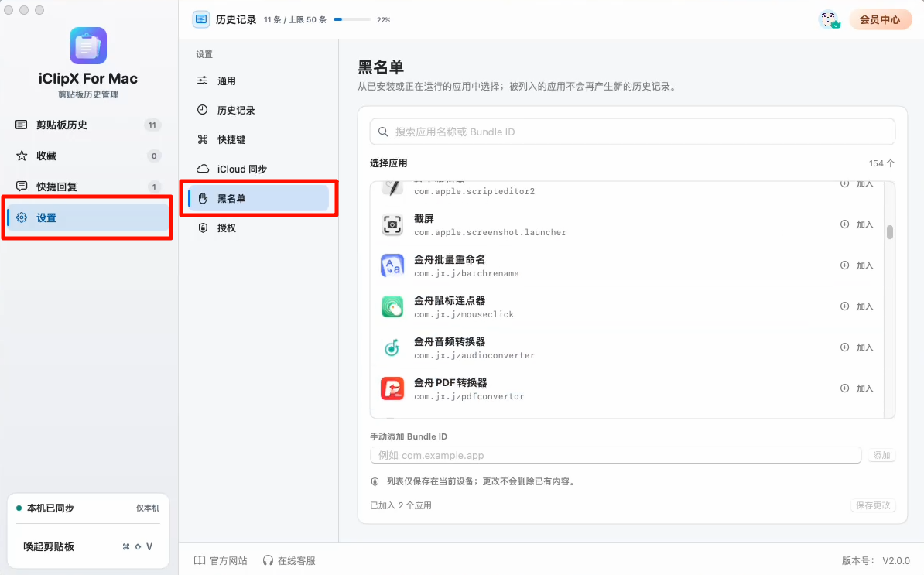The height and width of the screenshot is (575, 924).
Task: Click the chat bubble icon beside 快捷回复
Action: pyautogui.click(x=22, y=187)
